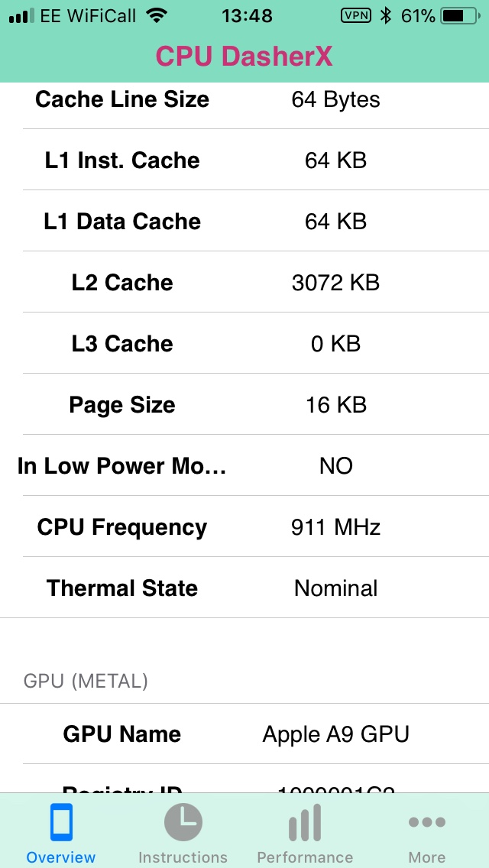Tap the Apple A9 GPU value
The image size is (489, 868).
tap(335, 734)
